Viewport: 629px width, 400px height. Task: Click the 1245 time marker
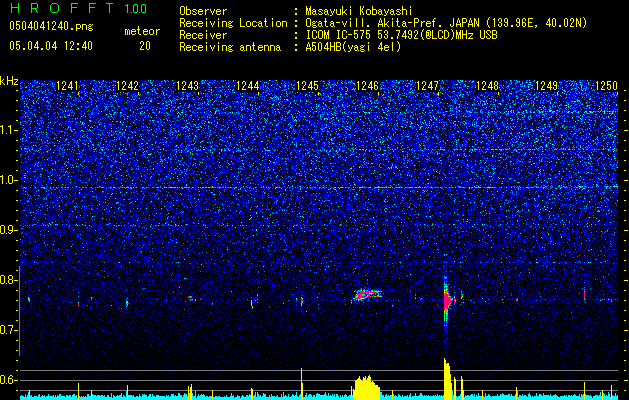[x=307, y=86]
